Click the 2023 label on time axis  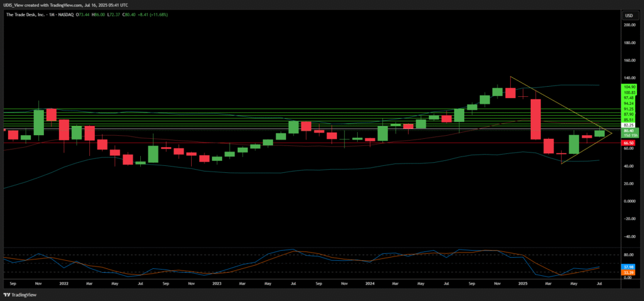217,283
